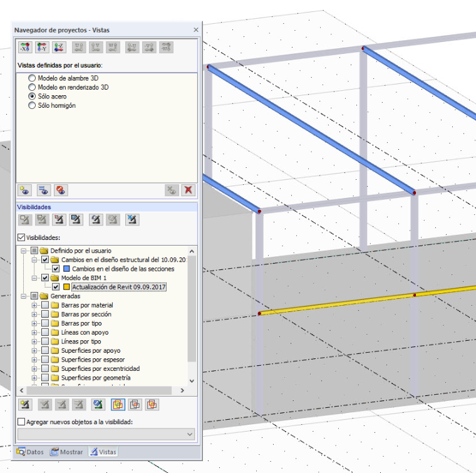The height and width of the screenshot is (473, 476).
Task: Click the grayed-out delete view eye icon
Action: [172, 190]
